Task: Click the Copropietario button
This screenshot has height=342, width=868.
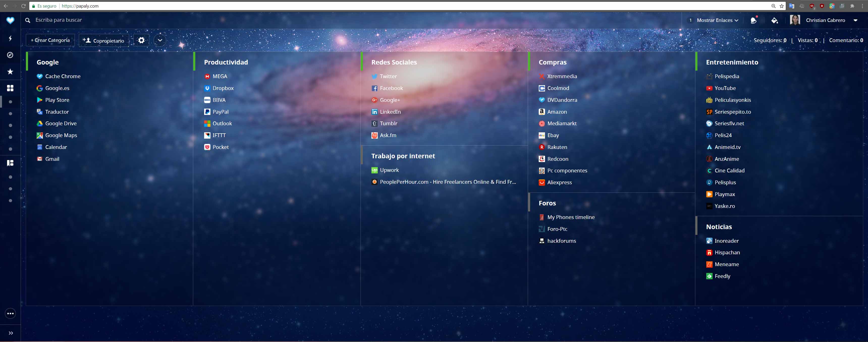Action: (104, 40)
